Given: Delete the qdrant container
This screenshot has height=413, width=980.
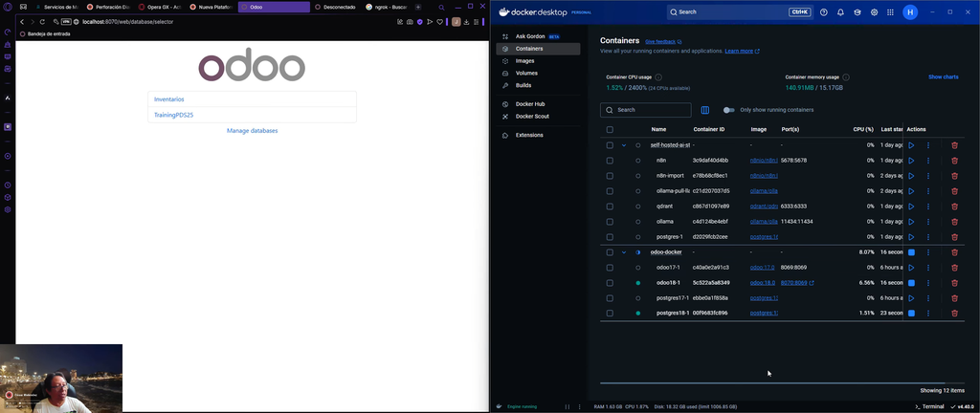Looking at the screenshot, I should point(954,206).
